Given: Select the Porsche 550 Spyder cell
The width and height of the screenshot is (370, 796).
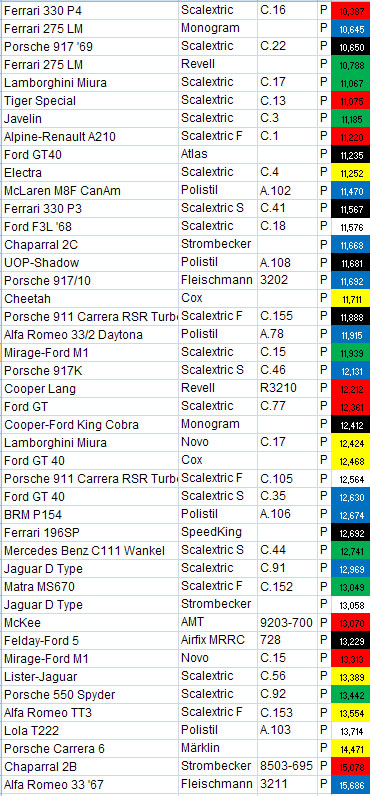Looking at the screenshot, I should tap(90, 694).
